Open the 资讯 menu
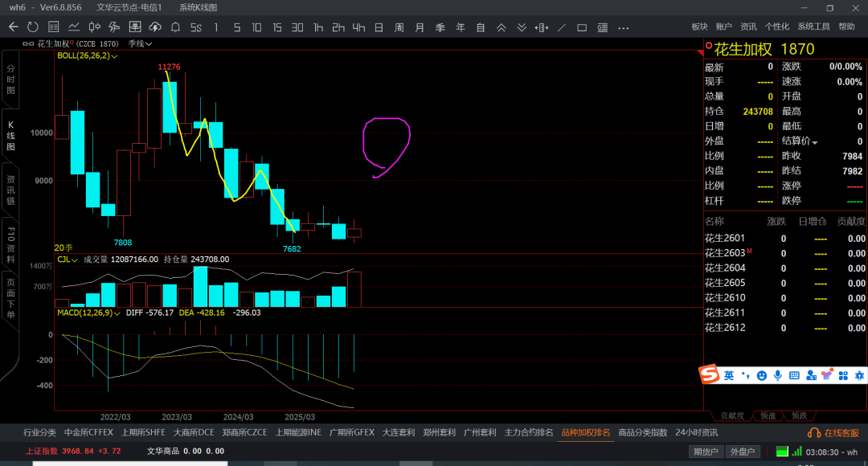The image size is (868, 466). (x=748, y=27)
